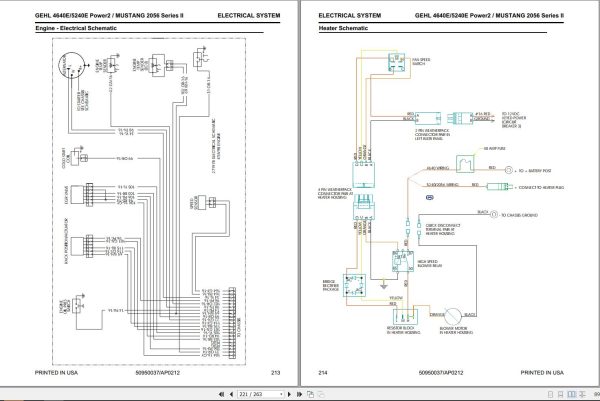The width and height of the screenshot is (600, 401).
Task: Click the page number 213 footer
Action: (275, 372)
